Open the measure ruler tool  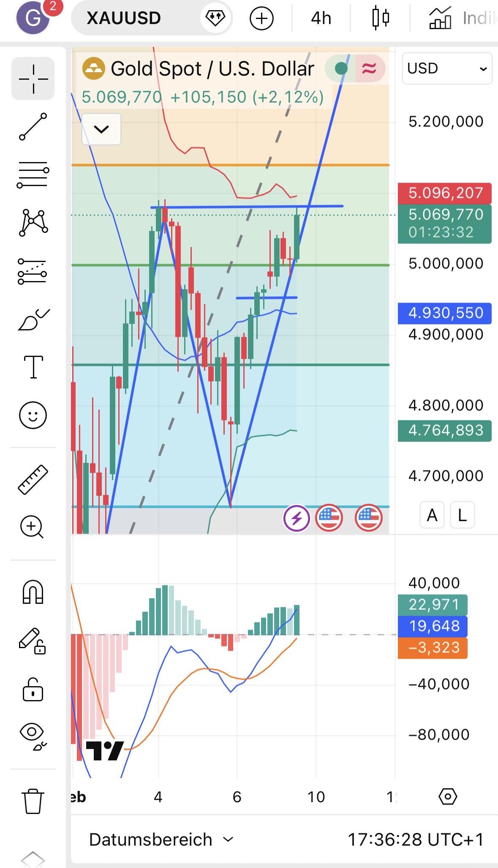click(x=33, y=479)
